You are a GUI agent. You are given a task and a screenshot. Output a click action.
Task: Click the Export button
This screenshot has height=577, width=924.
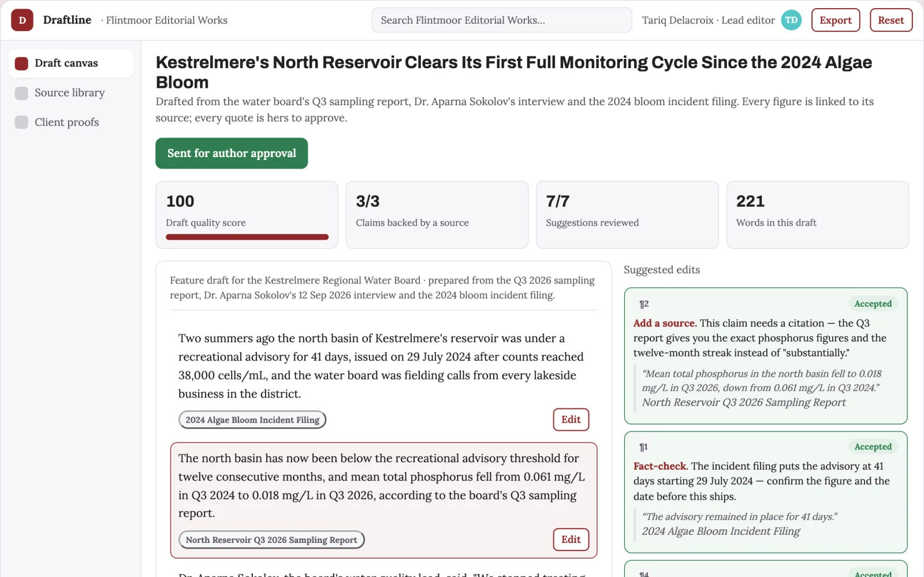click(x=836, y=20)
